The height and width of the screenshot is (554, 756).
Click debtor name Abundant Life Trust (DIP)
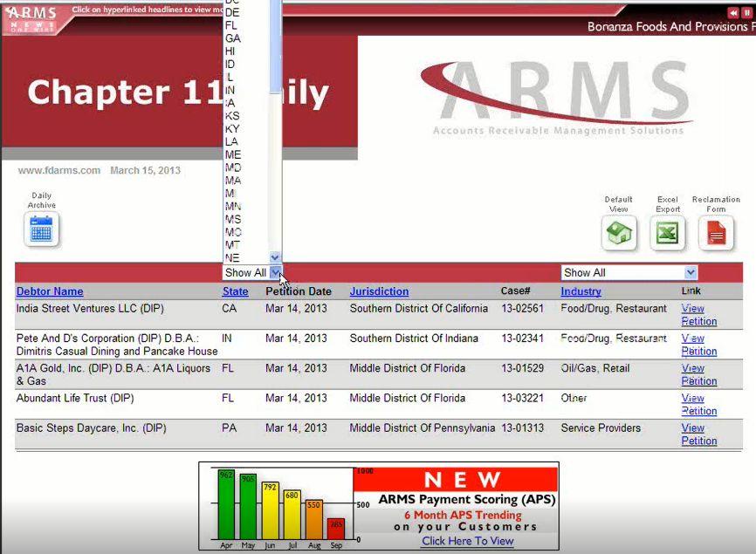75,398
